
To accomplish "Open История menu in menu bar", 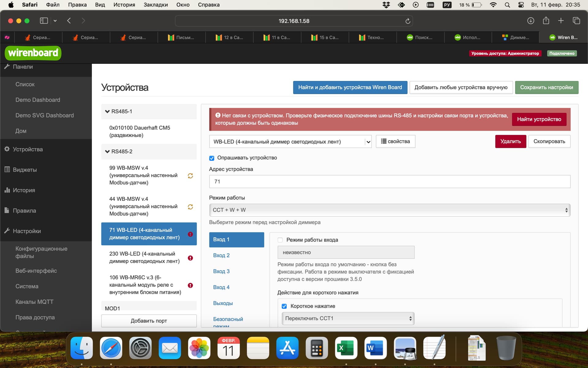I will coord(124,5).
